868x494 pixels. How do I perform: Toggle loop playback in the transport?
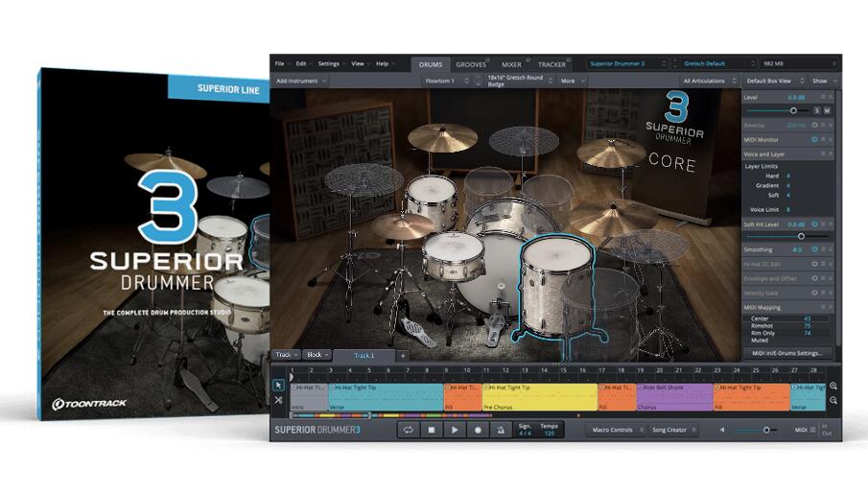[408, 430]
